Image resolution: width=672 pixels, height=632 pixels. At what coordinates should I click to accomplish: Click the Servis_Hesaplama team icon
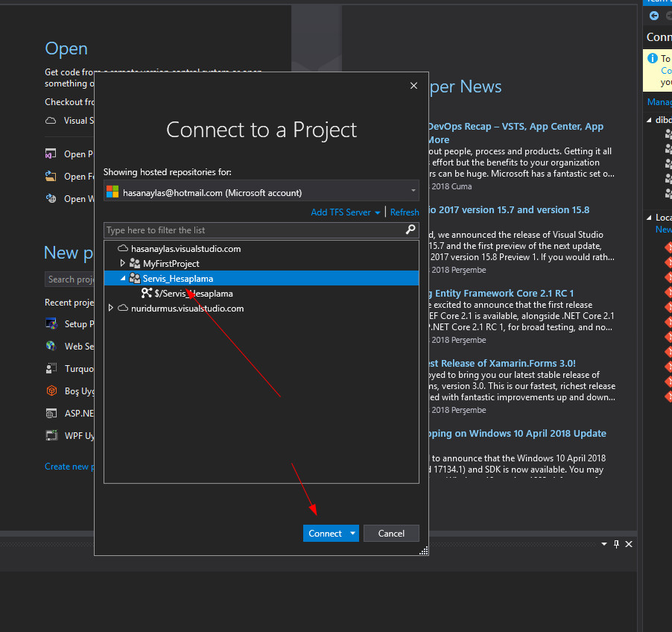click(135, 278)
